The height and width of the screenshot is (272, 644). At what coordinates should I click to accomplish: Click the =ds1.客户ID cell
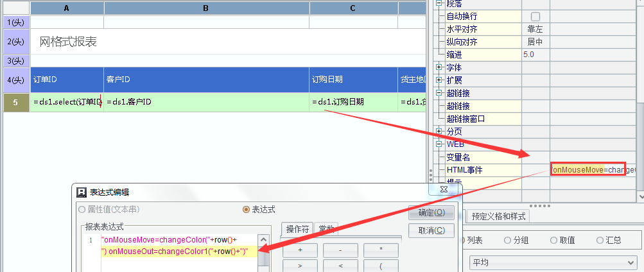click(207, 102)
